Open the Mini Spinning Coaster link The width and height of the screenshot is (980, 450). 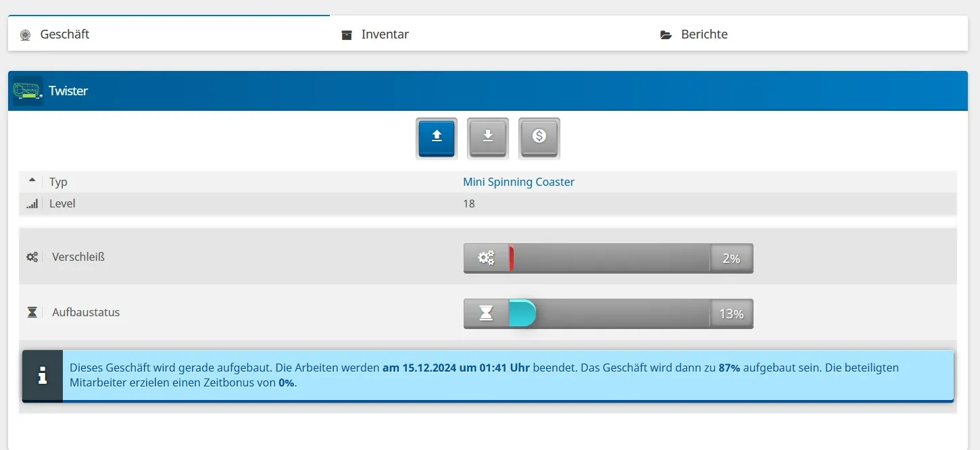[518, 182]
